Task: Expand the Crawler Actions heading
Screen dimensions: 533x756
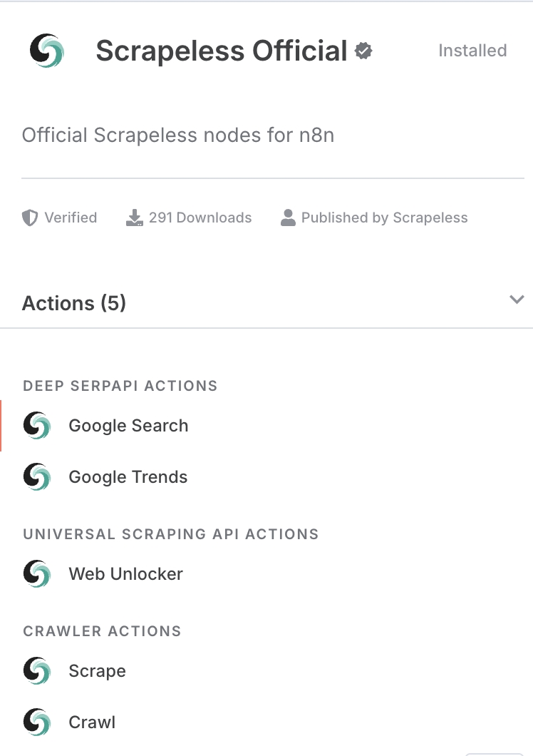Action: (102, 631)
